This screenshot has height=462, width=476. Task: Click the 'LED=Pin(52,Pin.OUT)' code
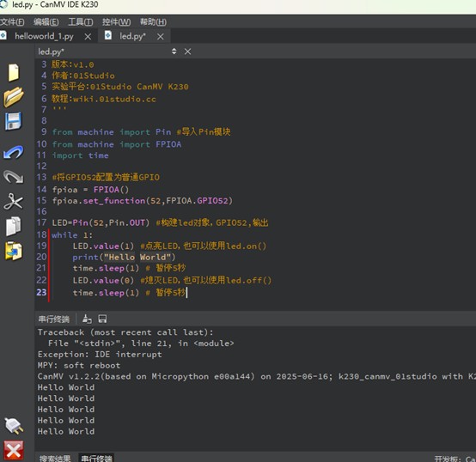coord(101,222)
